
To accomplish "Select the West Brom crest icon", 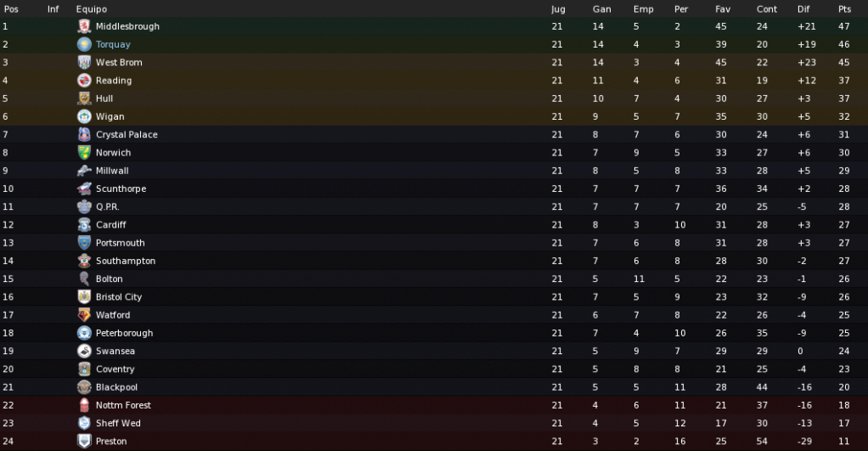I will 84,62.
